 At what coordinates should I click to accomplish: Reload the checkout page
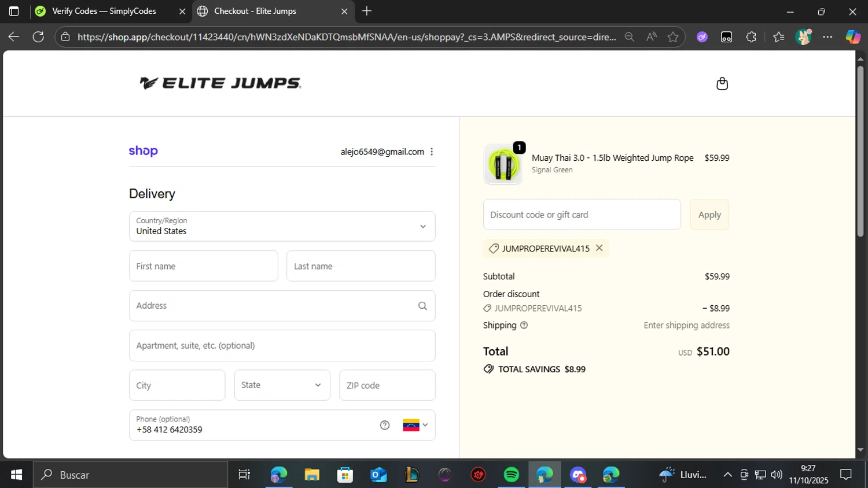[38, 37]
